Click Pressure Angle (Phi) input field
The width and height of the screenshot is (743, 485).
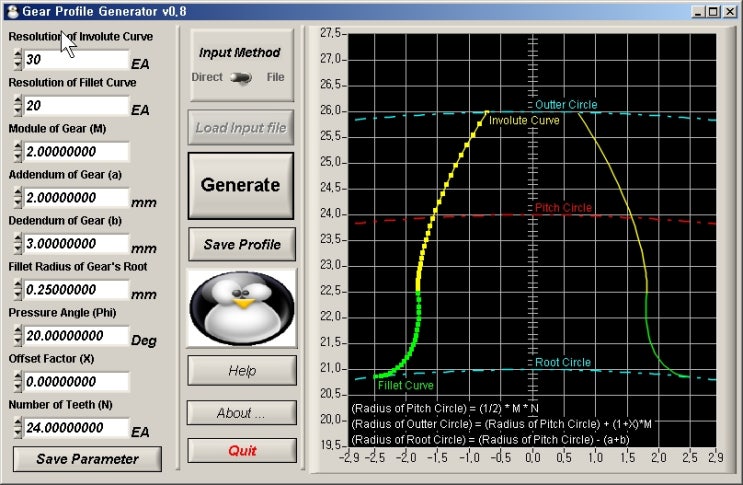(76, 335)
